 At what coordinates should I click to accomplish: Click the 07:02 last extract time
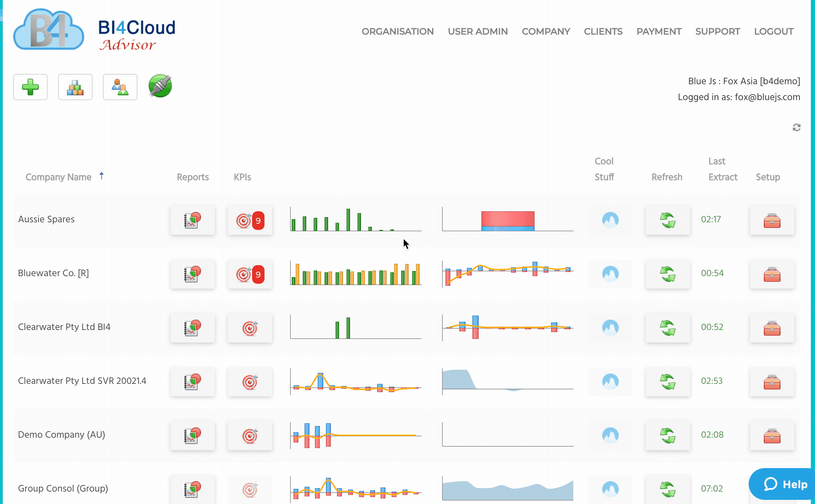712,488
